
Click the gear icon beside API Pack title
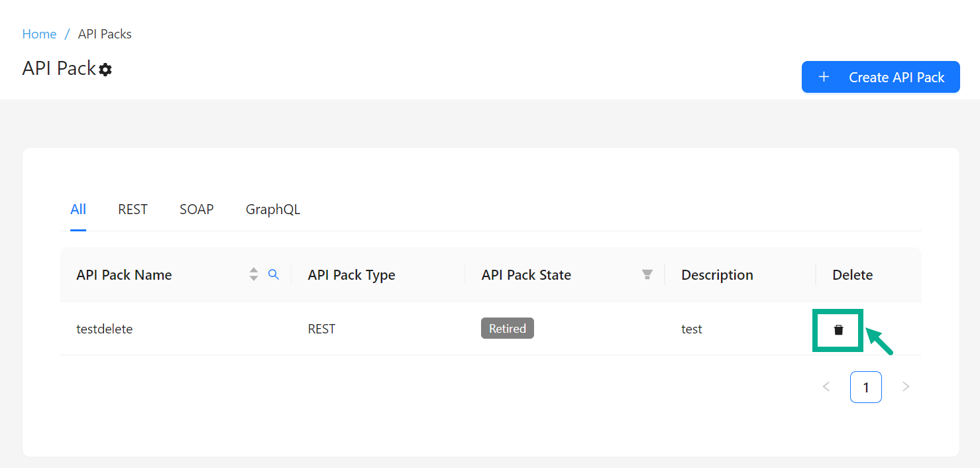[105, 69]
